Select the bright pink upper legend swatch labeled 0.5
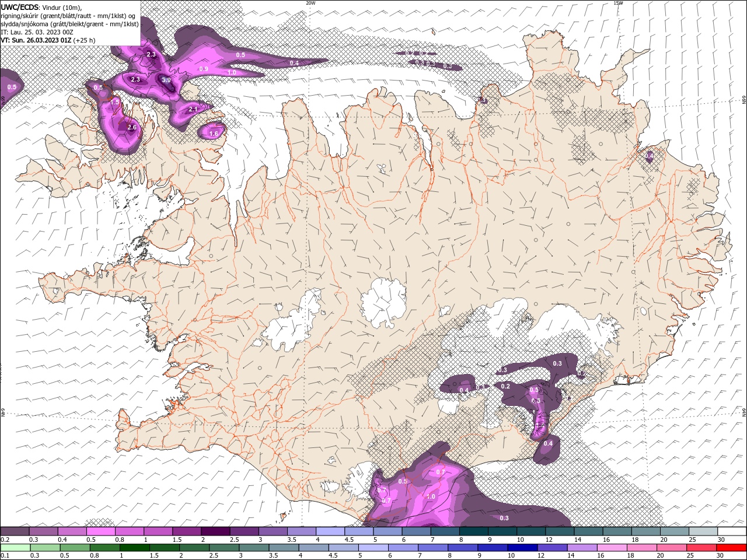Viewport: 747px width, 560px height. (100, 531)
